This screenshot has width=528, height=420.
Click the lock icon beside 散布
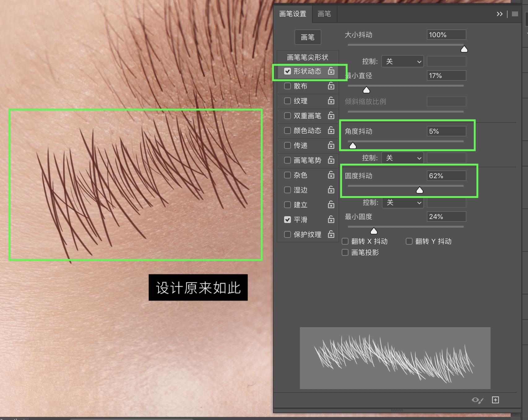click(x=331, y=86)
